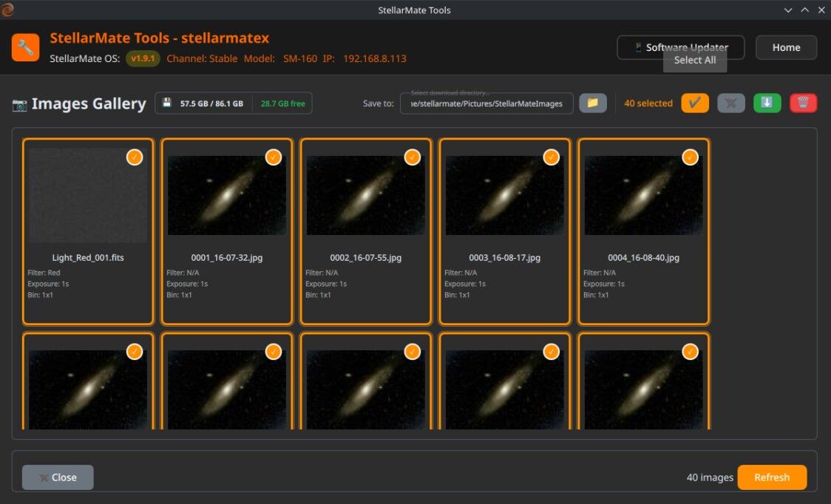Click the Close button
Image resolution: width=831 pixels, height=504 pixels.
pos(58,477)
